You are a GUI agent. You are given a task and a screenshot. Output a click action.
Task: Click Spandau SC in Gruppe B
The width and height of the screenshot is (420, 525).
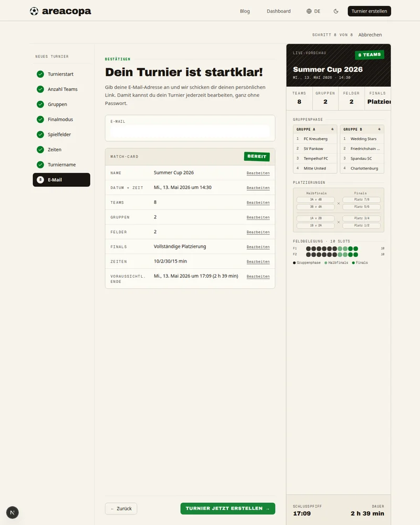[x=361, y=159]
